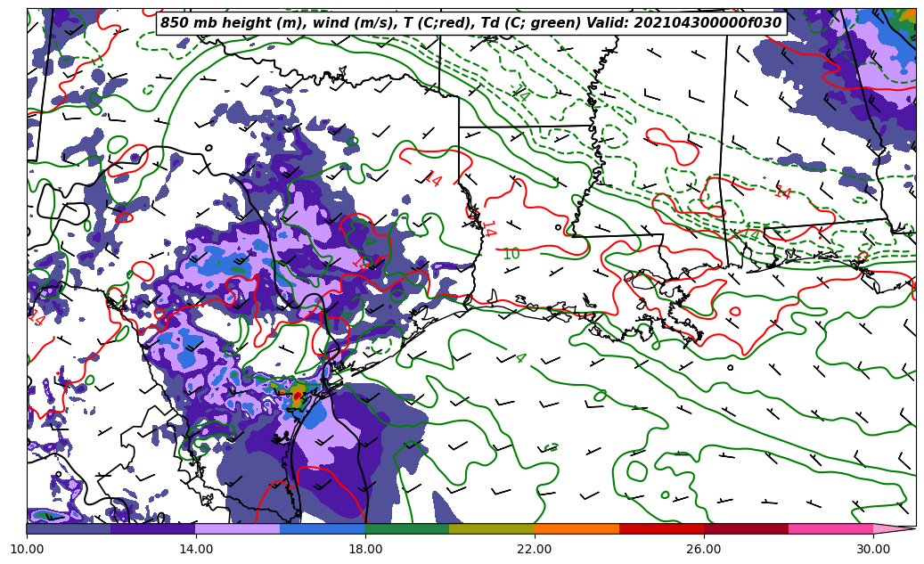The image size is (924, 564).
Task: Click the 10.00 colorbar tick label
Action: 27,549
